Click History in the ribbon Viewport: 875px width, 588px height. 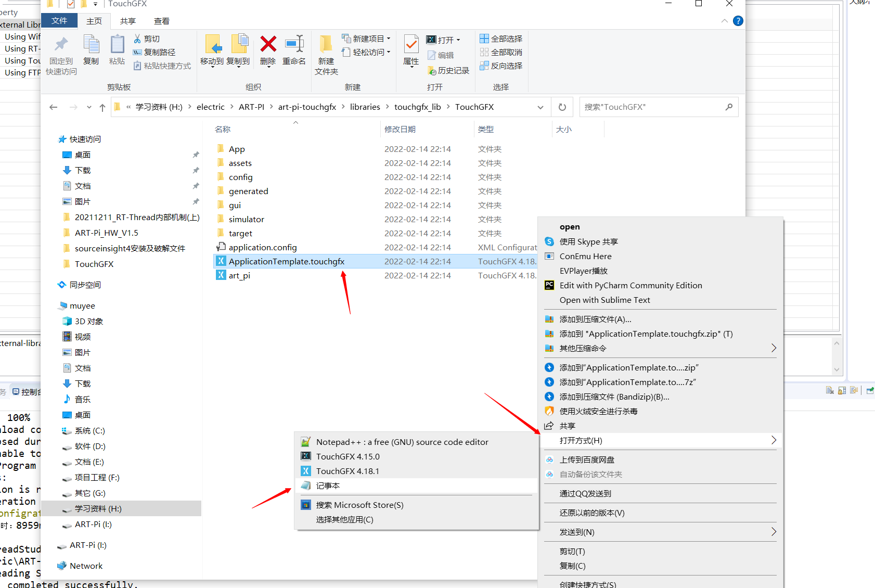pos(448,71)
